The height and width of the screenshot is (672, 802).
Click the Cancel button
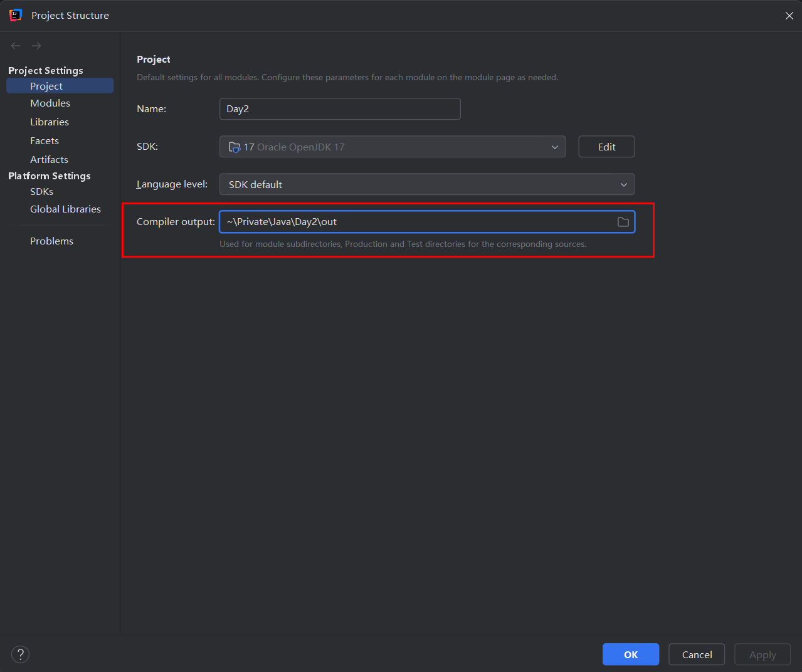(697, 654)
